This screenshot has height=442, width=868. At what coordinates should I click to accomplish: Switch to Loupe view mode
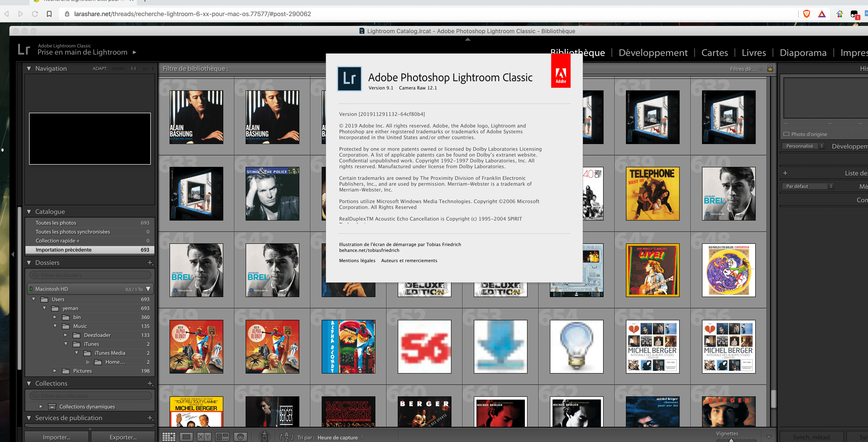tap(186, 437)
